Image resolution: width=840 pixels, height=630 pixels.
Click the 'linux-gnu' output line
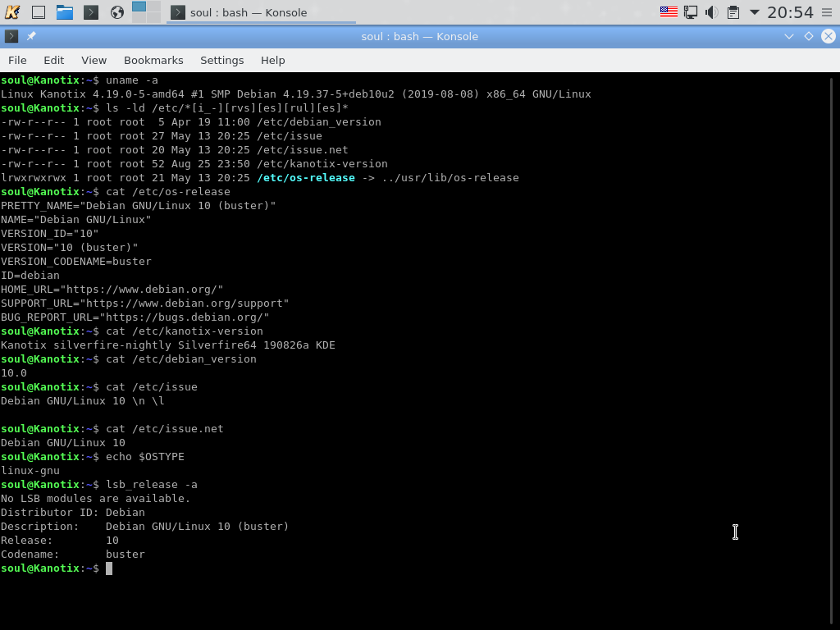tap(30, 470)
